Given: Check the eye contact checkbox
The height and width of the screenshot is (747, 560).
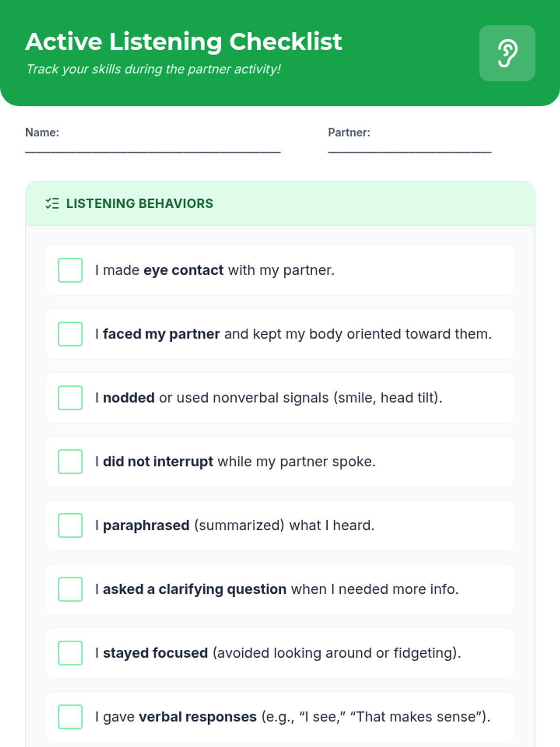Looking at the screenshot, I should [x=70, y=270].
